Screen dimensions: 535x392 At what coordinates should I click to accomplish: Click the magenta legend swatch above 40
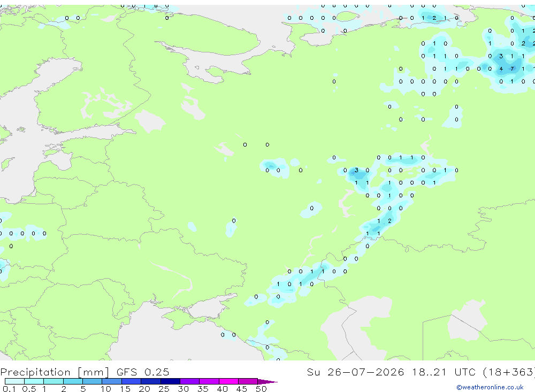(x=228, y=381)
